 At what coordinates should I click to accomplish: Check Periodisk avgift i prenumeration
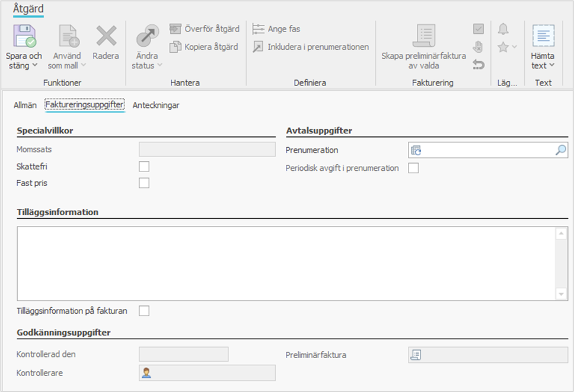click(413, 168)
